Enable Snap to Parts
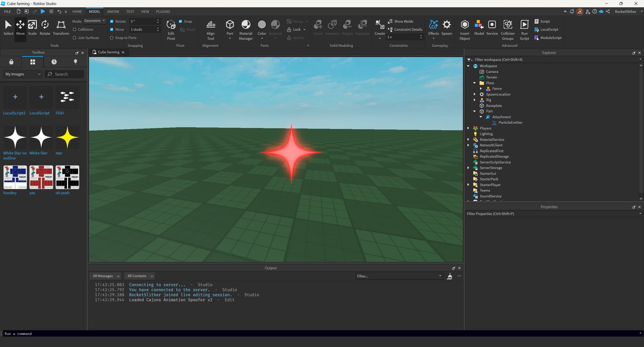This screenshot has width=644, height=347. pos(112,38)
